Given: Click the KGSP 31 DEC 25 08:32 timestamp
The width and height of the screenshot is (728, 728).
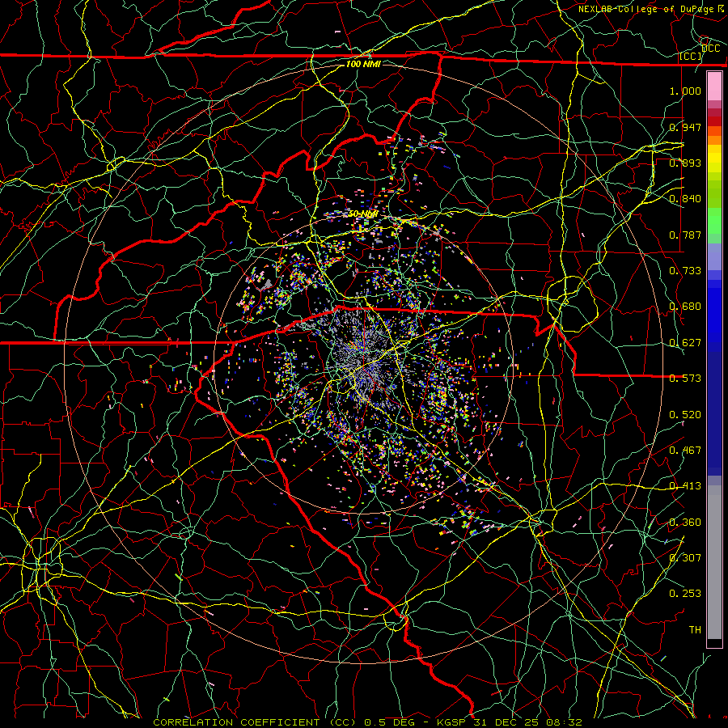Looking at the screenshot, I should click(x=510, y=722).
